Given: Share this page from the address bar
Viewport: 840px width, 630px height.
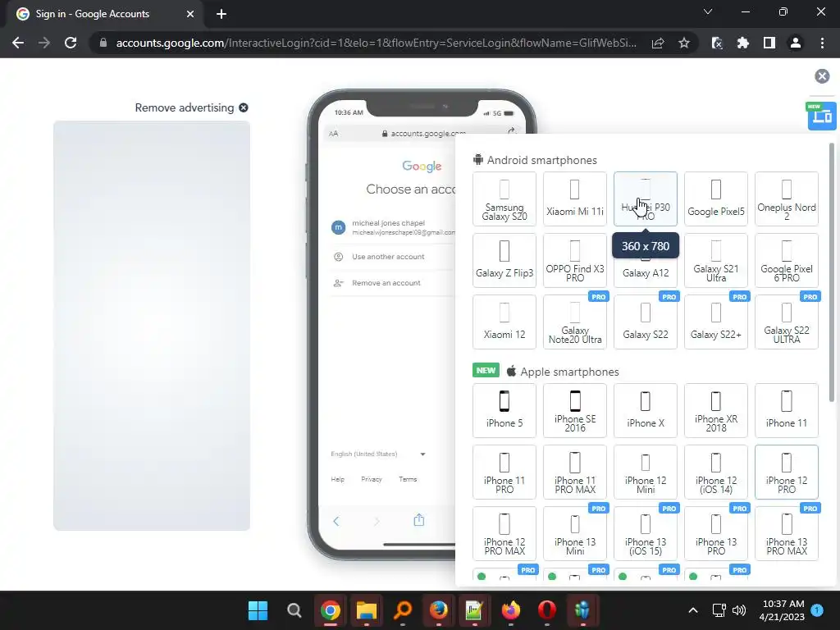Looking at the screenshot, I should coord(658,43).
